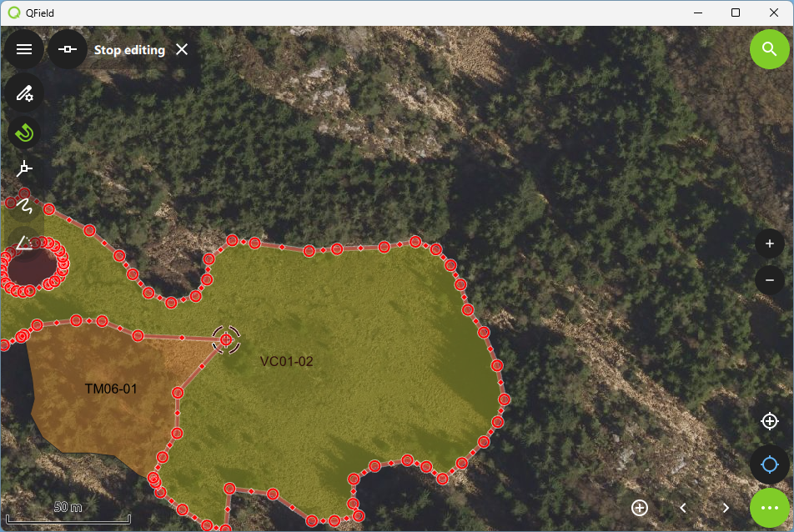
Task: Click the vertex editor tool icon
Action: [x=68, y=49]
